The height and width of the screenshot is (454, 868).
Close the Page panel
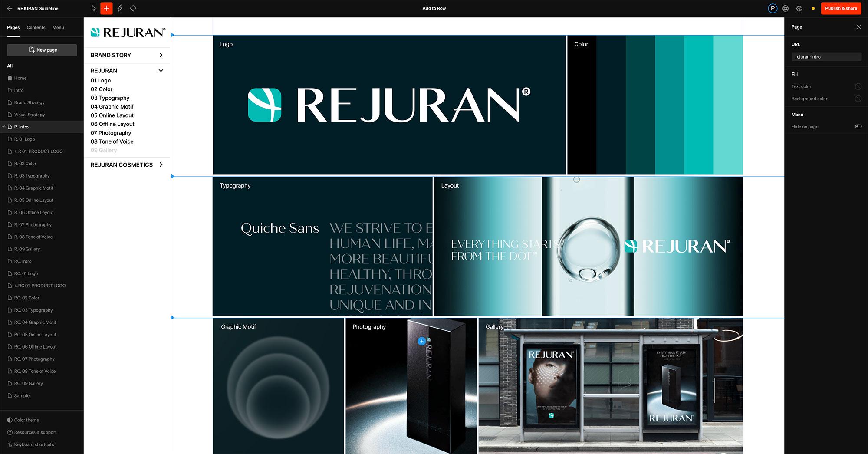click(858, 27)
